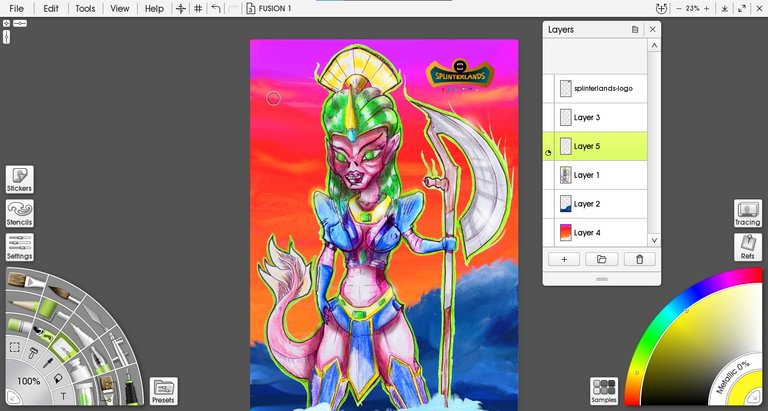Select the dashed rectangle Selection tool
Viewport: 768px width, 411px height.
tap(15, 347)
